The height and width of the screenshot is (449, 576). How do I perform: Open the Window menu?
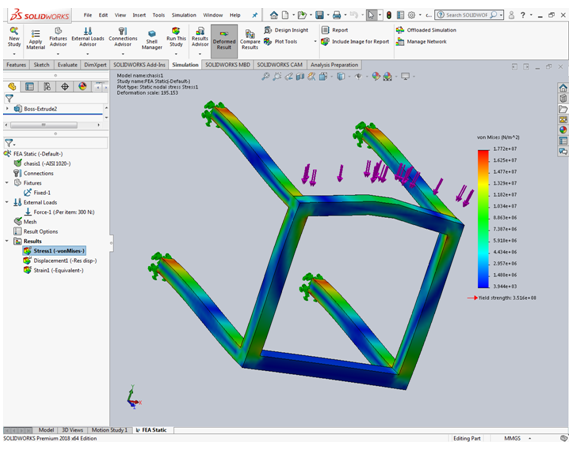point(213,15)
